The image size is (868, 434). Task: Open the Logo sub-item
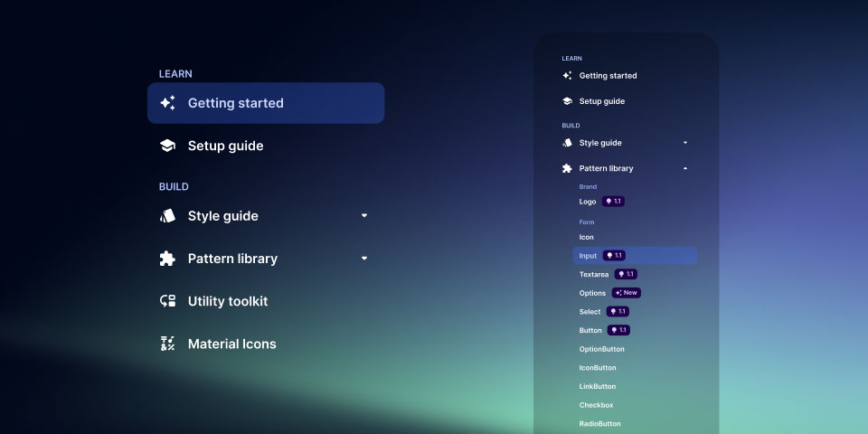[x=588, y=202]
